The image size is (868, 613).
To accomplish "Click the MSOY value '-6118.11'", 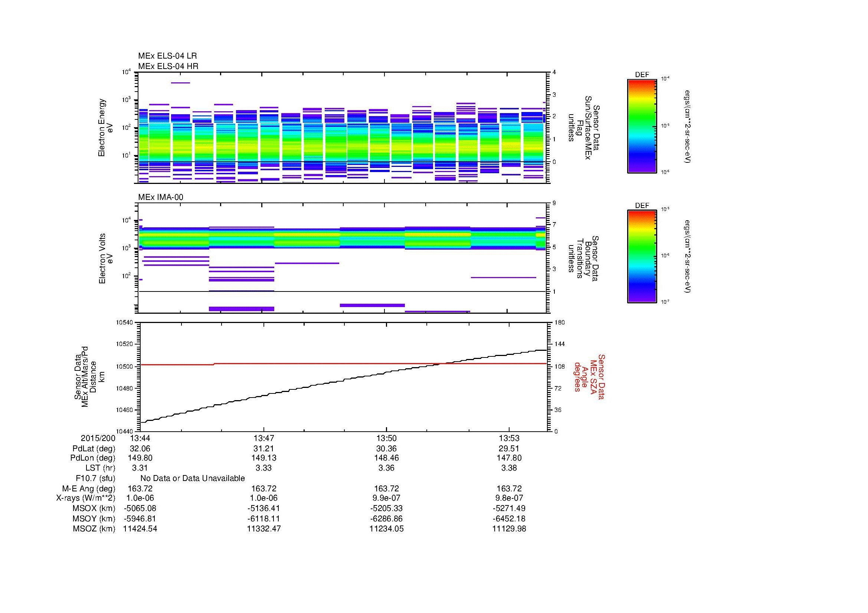I will [263, 518].
